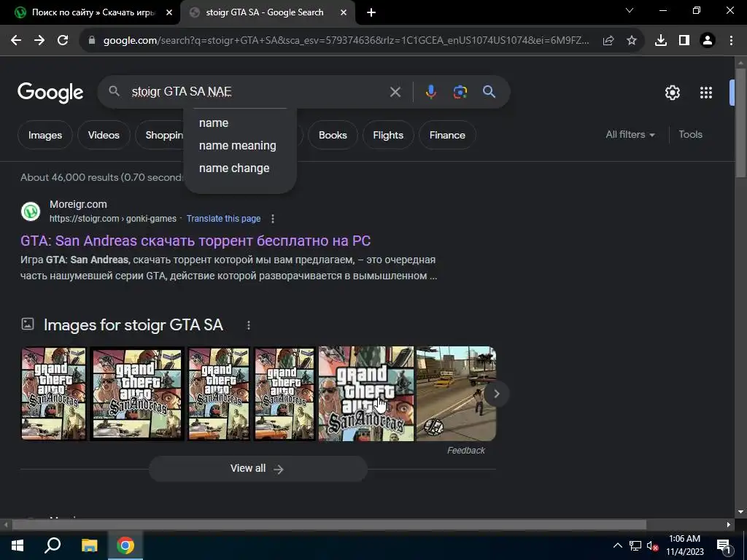Open Chrome profile avatar
The image size is (747, 560).
708,41
